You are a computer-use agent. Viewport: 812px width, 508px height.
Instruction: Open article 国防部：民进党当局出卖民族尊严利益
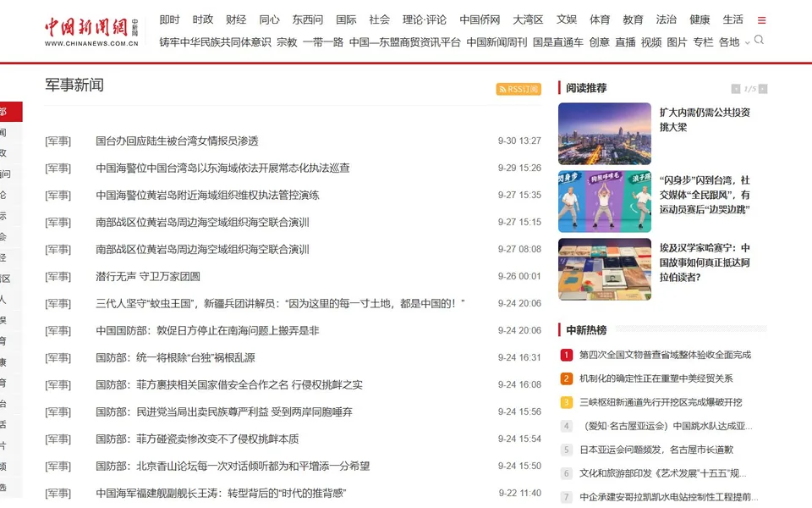pos(224,411)
